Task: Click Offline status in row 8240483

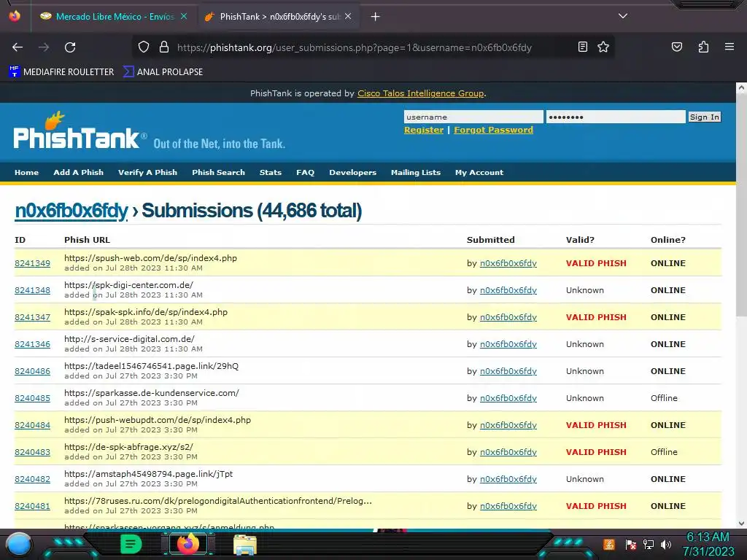Action: click(x=664, y=452)
